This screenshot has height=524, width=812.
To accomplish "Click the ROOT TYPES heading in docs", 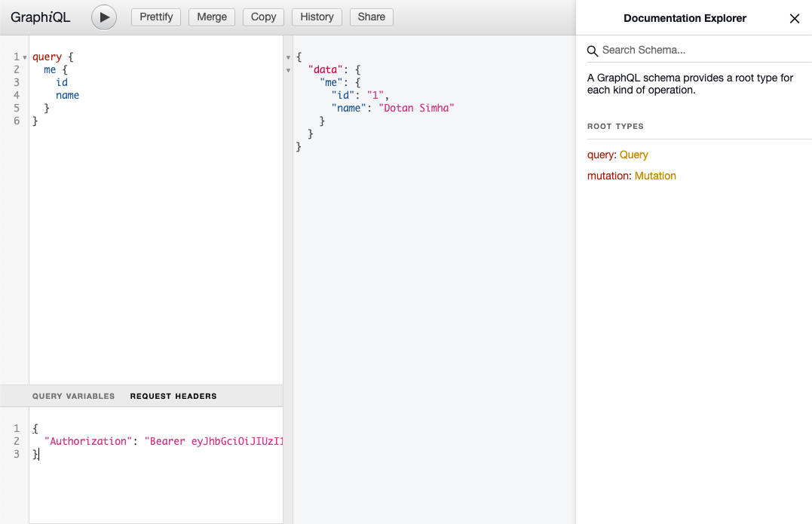I will [x=615, y=127].
